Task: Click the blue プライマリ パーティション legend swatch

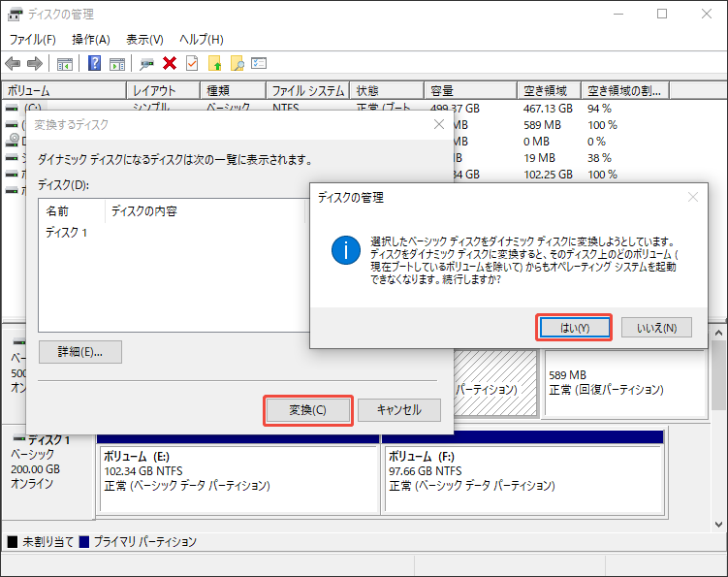Action: pyautogui.click(x=84, y=542)
